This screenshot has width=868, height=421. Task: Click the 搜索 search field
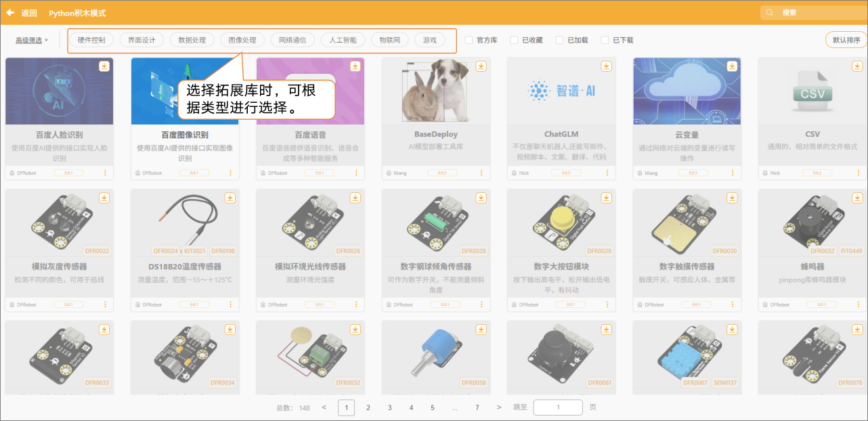coord(812,12)
